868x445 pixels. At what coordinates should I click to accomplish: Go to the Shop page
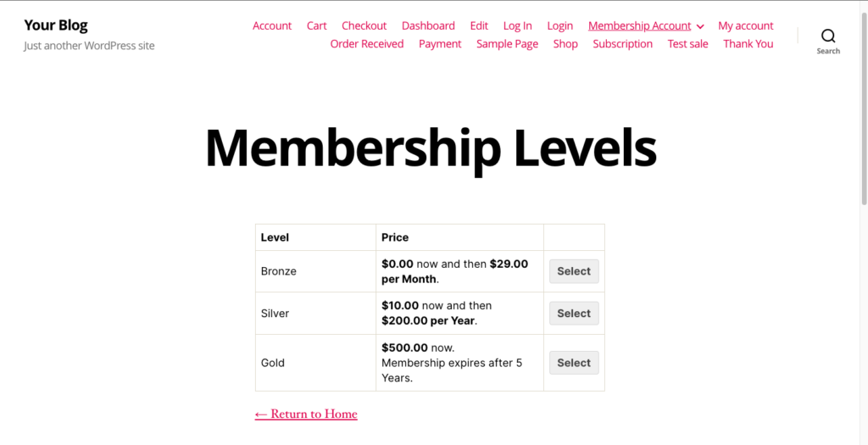tap(565, 44)
